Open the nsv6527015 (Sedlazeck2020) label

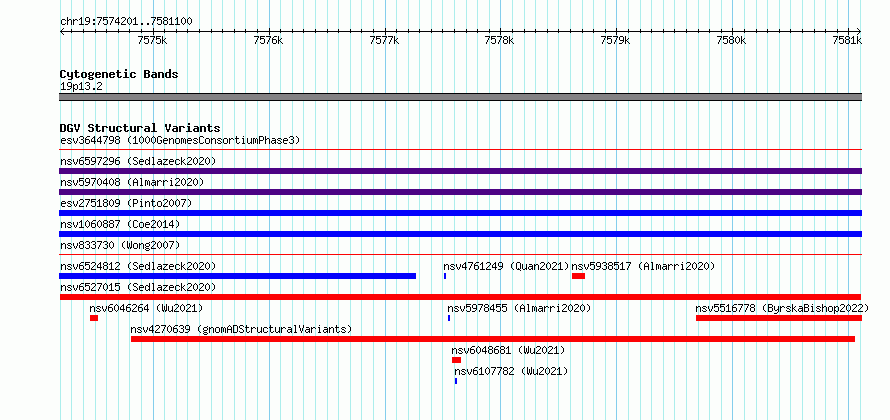[138, 287]
